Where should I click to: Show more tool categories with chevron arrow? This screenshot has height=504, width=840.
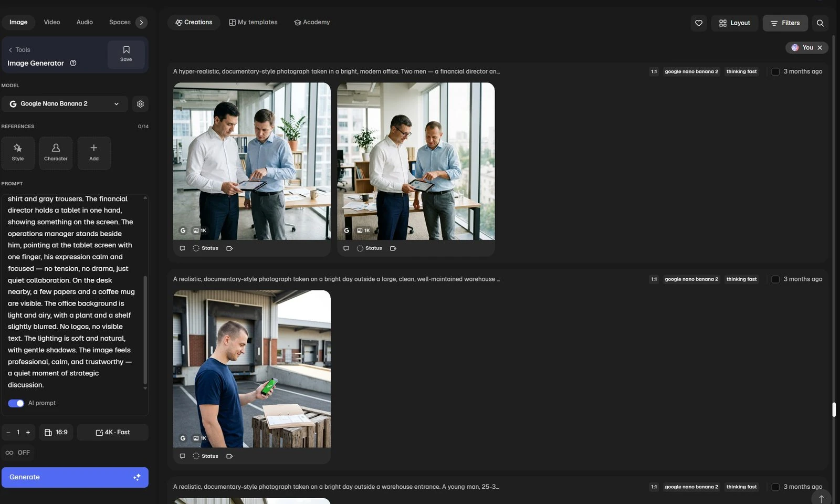[141, 23]
